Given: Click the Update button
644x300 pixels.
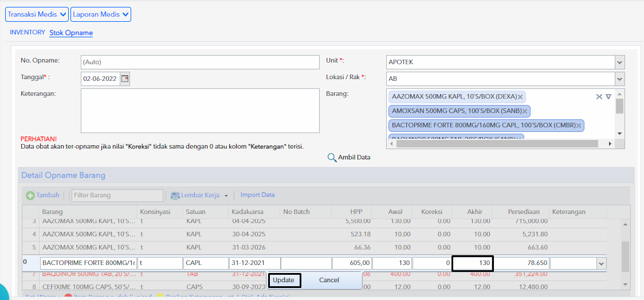Looking at the screenshot, I should (x=285, y=280).
